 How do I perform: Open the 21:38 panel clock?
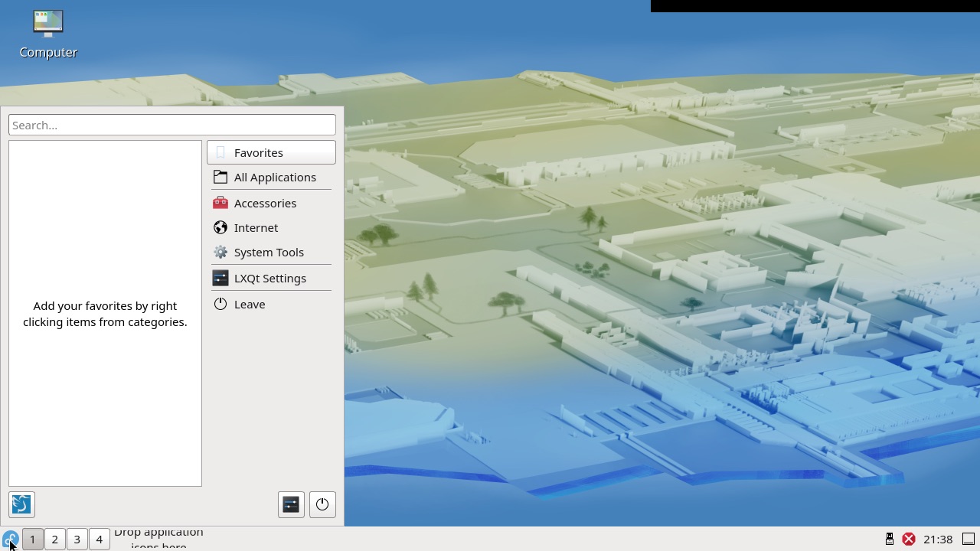coord(938,540)
